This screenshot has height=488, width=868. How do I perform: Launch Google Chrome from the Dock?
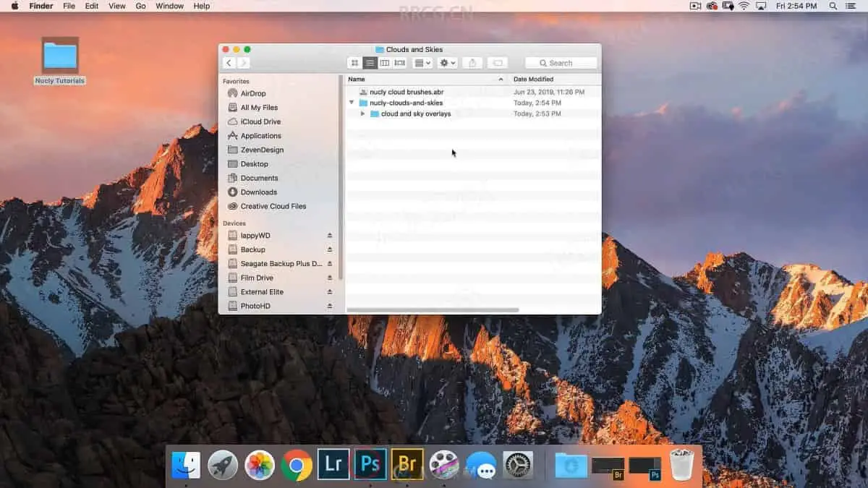[297, 465]
